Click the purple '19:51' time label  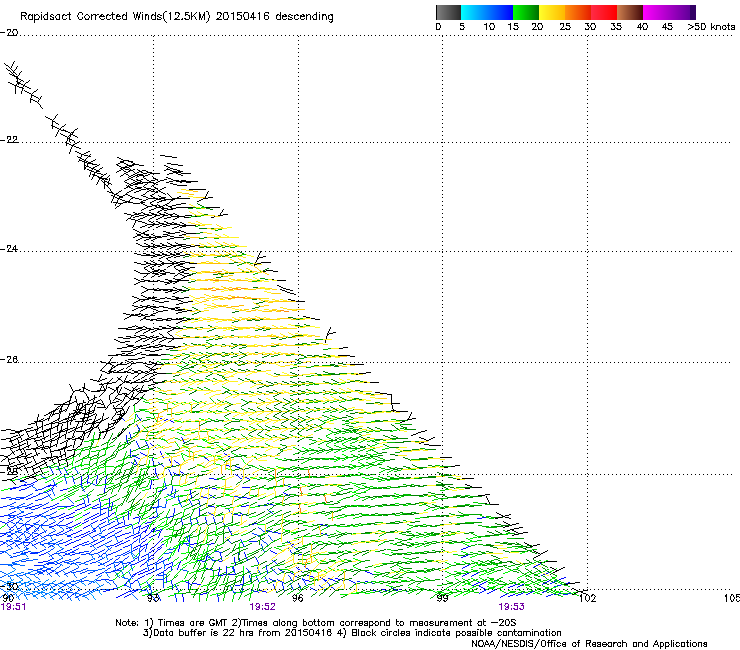coord(13,607)
